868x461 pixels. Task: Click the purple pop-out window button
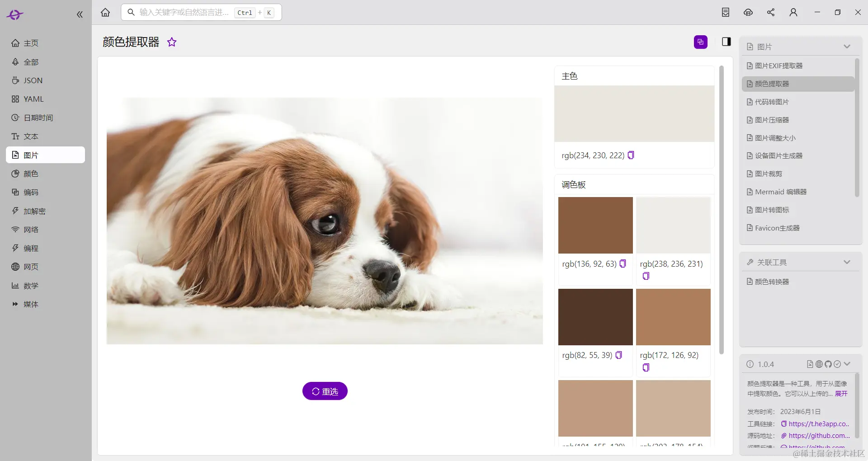[x=701, y=42]
